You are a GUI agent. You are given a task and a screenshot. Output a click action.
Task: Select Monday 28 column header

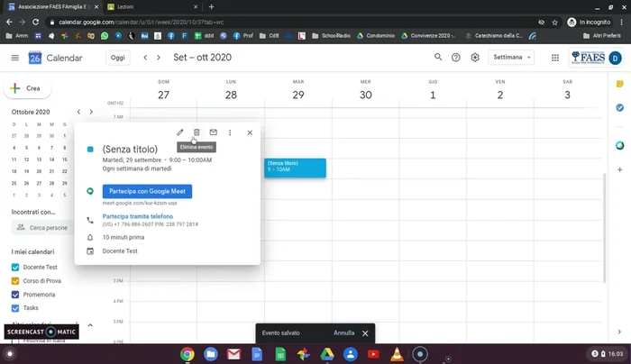pyautogui.click(x=231, y=91)
